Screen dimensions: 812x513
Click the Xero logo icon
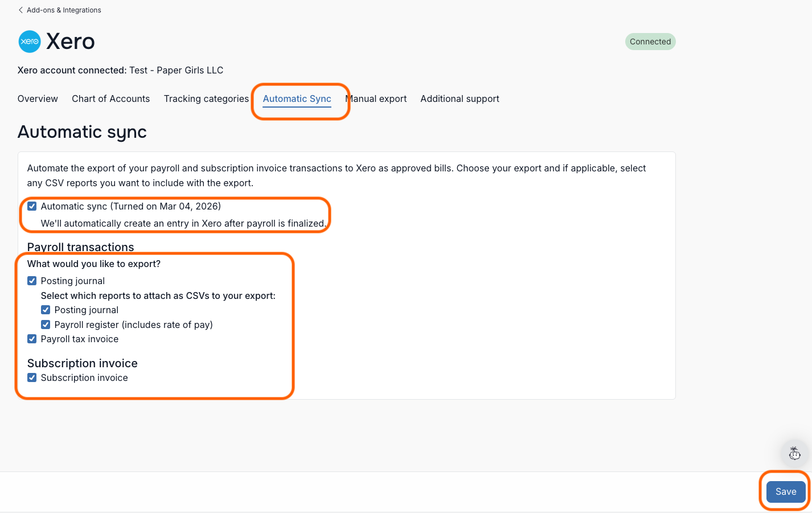point(30,42)
